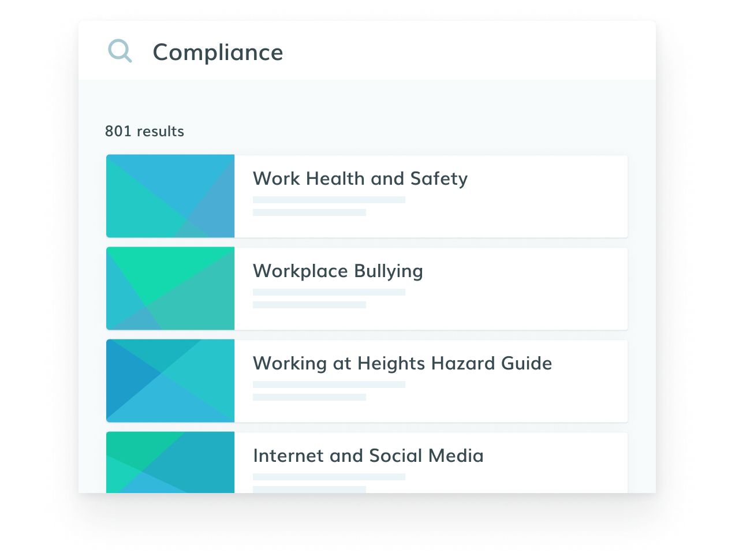
Task: Select the Working at Heights thumbnail
Action: (x=170, y=381)
